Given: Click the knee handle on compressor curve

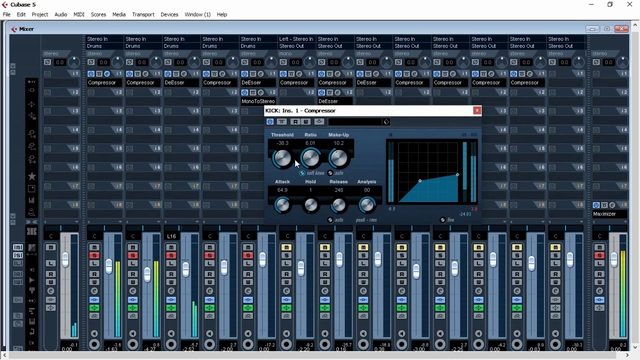Looking at the screenshot, I should pos(420,181).
